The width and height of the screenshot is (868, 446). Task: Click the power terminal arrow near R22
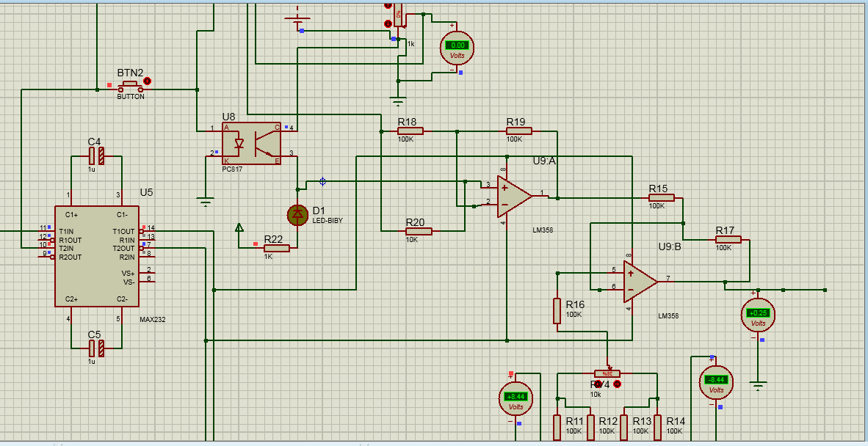[239, 227]
